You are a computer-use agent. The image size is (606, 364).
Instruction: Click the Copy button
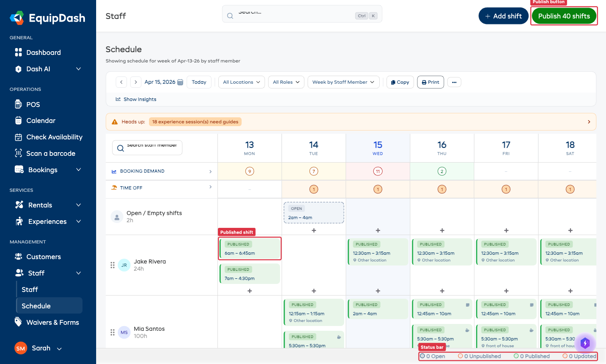(x=400, y=82)
